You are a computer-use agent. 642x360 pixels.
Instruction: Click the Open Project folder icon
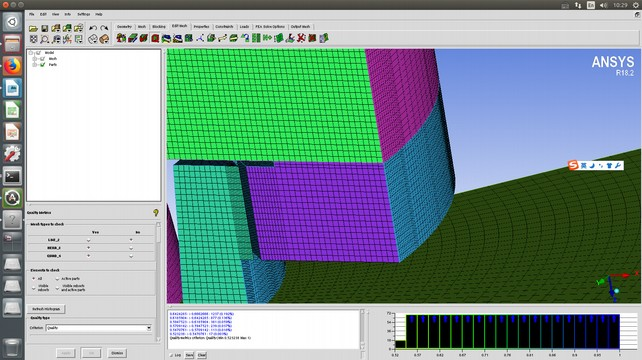(x=33, y=28)
